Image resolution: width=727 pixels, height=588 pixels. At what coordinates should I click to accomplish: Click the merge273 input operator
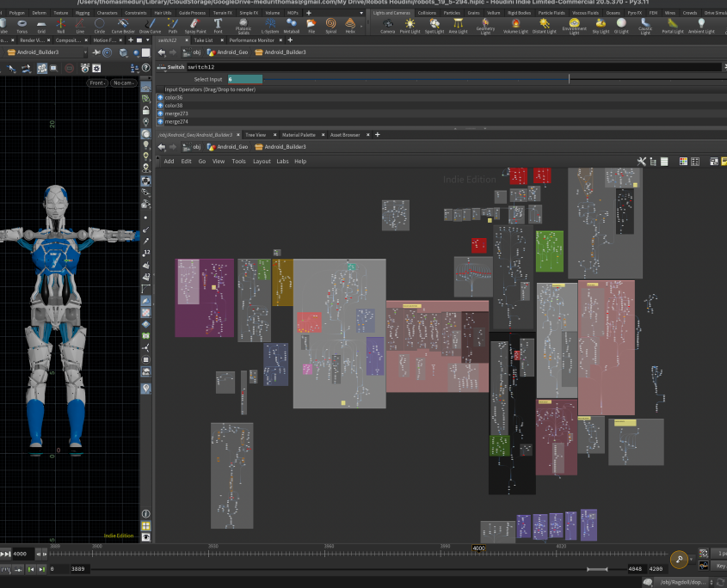click(x=176, y=113)
